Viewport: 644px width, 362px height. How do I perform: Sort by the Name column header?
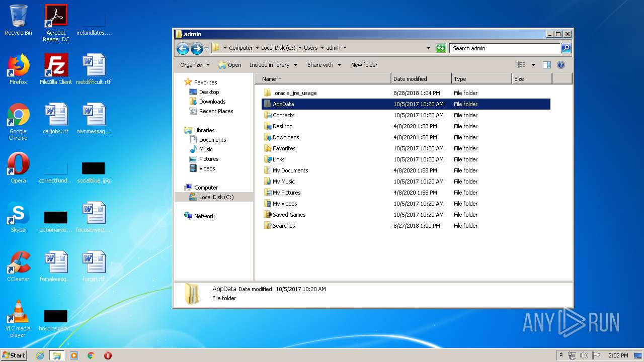coord(323,79)
